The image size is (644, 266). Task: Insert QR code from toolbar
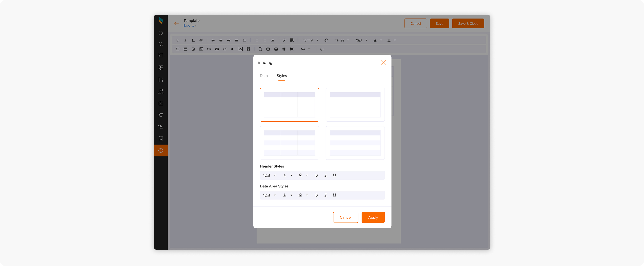[x=248, y=49]
